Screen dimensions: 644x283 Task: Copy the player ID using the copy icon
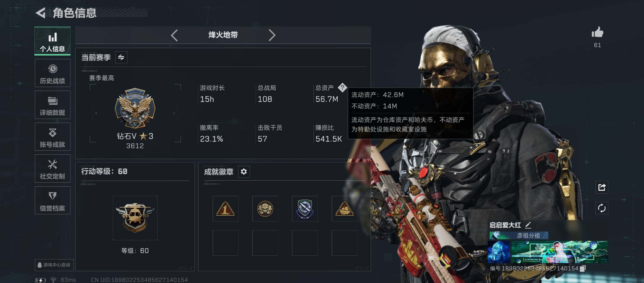point(583,268)
